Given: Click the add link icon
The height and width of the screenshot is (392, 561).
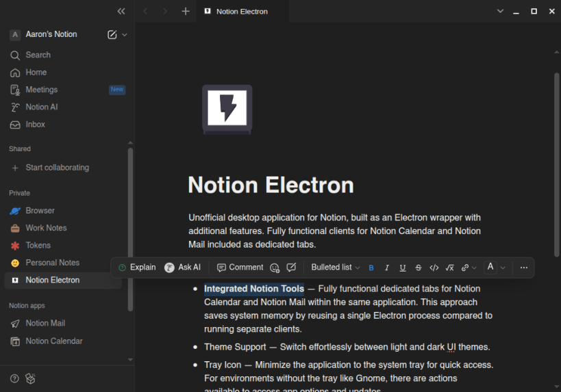Looking at the screenshot, I should point(464,267).
